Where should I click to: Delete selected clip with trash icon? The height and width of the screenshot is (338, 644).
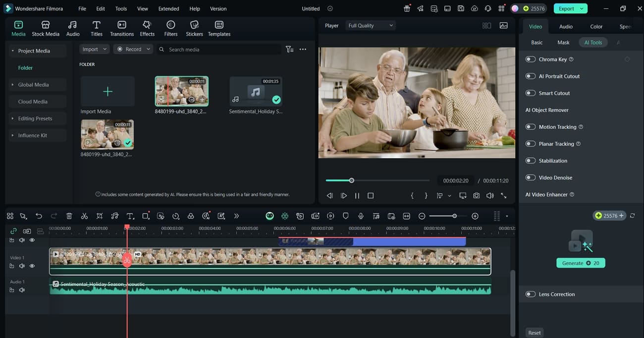69,216
